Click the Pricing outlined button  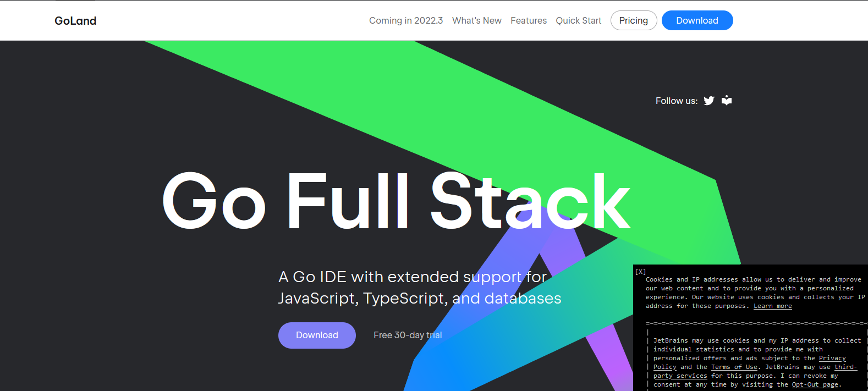(634, 20)
